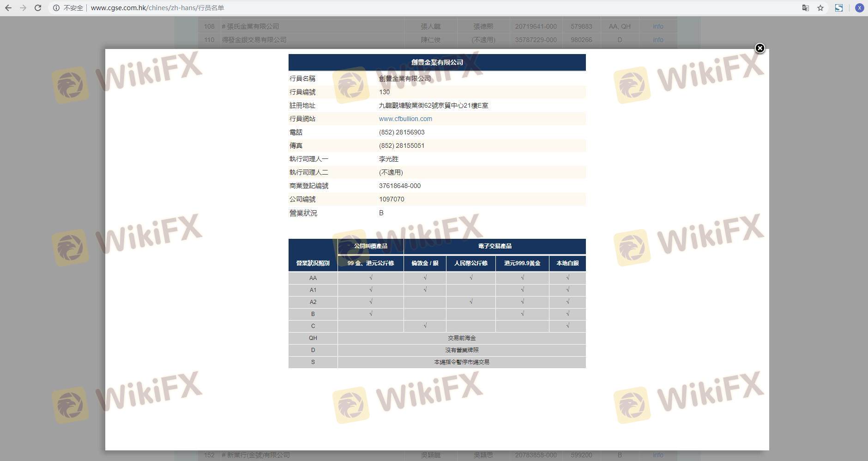Click the 港元999.9黃金 column header
The height and width of the screenshot is (461, 868).
(522, 263)
